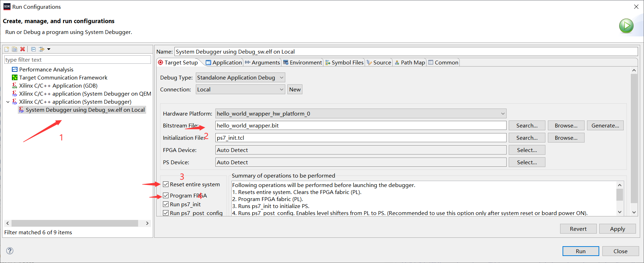Click the filter launch configurations icon
644x263 pixels.
[42, 49]
